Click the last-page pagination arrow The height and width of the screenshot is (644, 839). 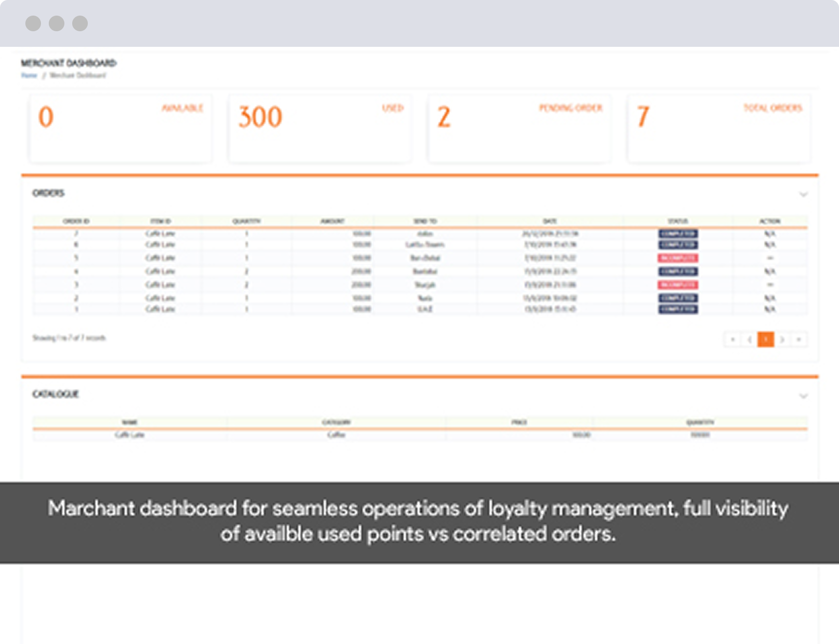(799, 339)
